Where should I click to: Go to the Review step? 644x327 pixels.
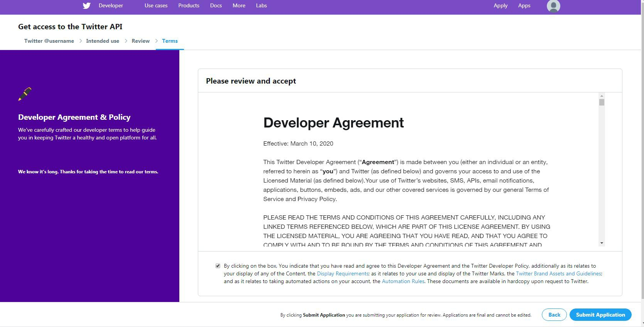click(x=140, y=41)
